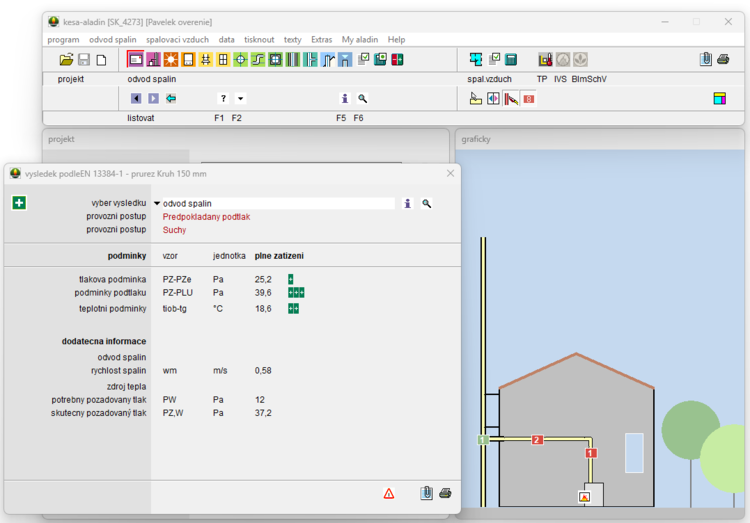Click the next page arrow in listovat

(153, 99)
